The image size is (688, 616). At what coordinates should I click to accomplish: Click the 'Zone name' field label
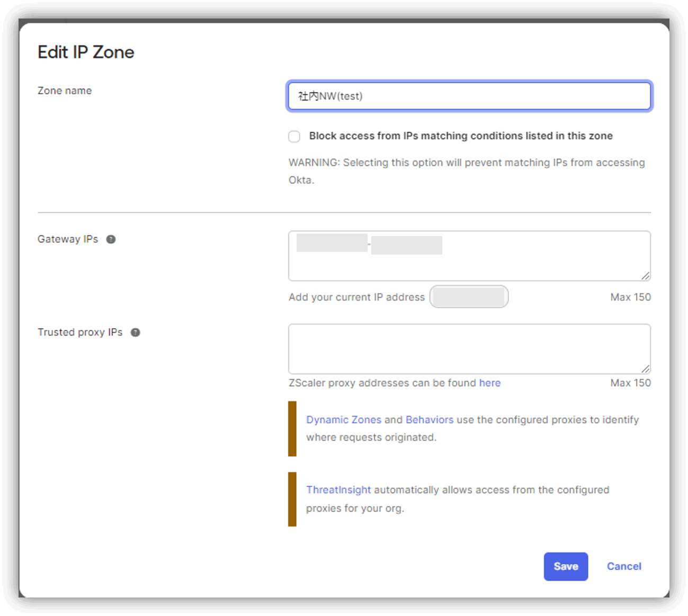(65, 91)
